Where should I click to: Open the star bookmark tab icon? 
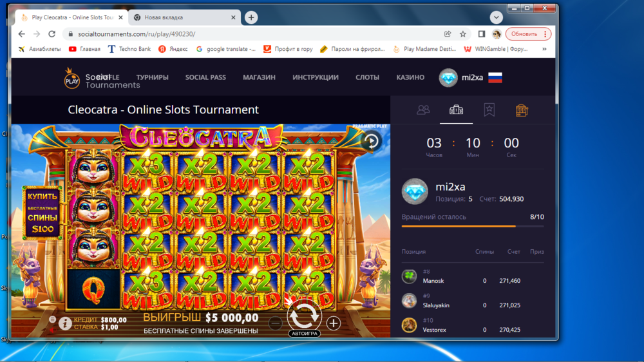coord(489,110)
